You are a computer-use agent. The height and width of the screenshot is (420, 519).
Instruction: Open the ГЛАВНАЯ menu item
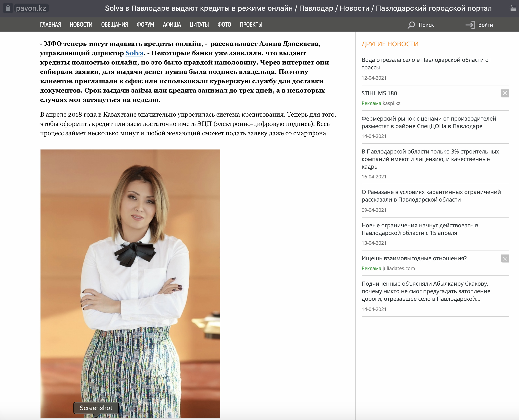coord(50,25)
